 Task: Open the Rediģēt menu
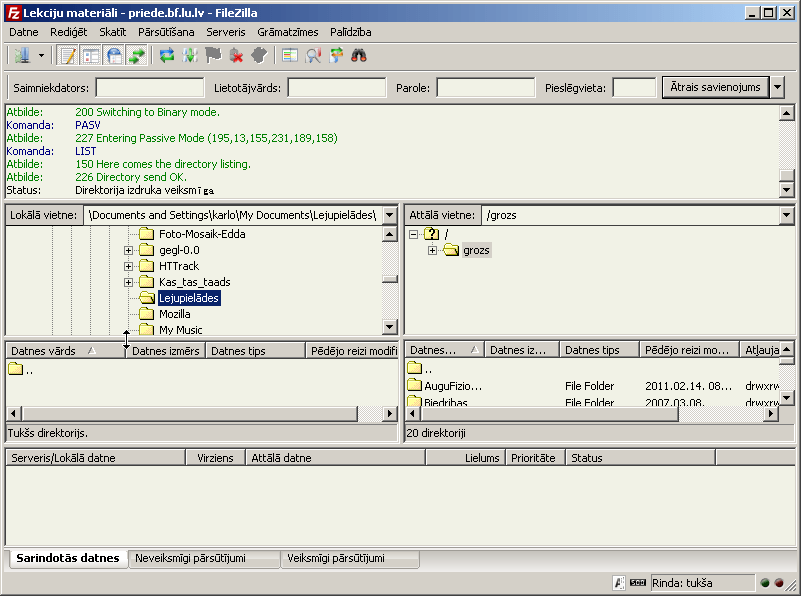click(x=68, y=32)
